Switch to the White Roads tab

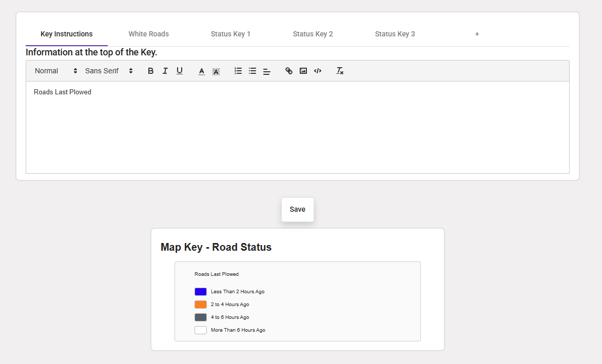tap(149, 34)
